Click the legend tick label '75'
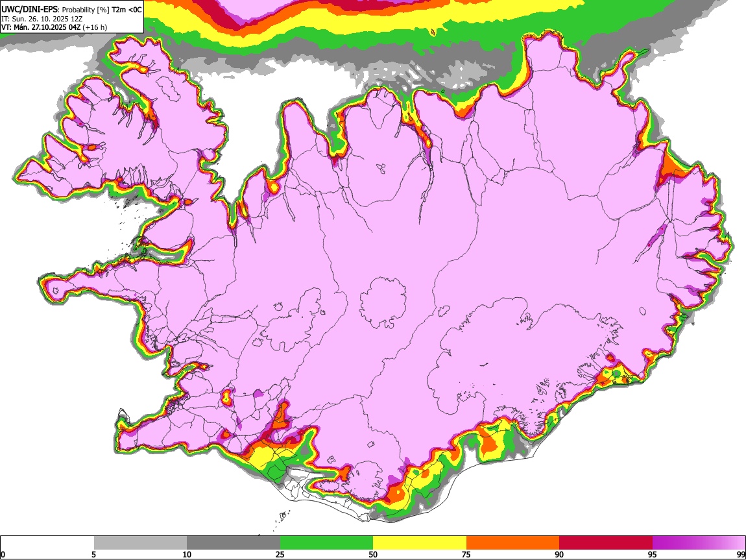Screen dimensions: 746x560 click(x=466, y=555)
